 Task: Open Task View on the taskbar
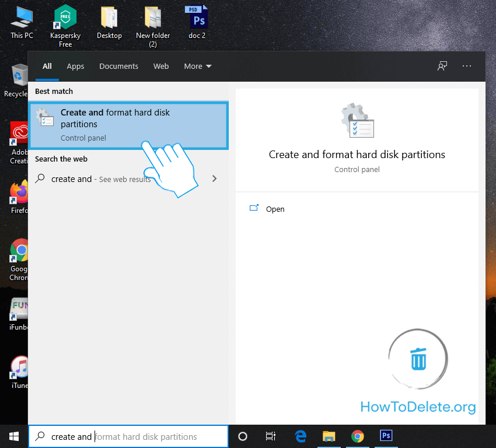pos(271,436)
